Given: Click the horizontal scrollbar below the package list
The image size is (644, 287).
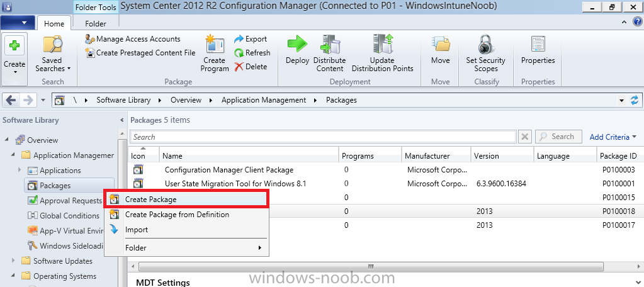Looking at the screenshot, I should coord(370,266).
